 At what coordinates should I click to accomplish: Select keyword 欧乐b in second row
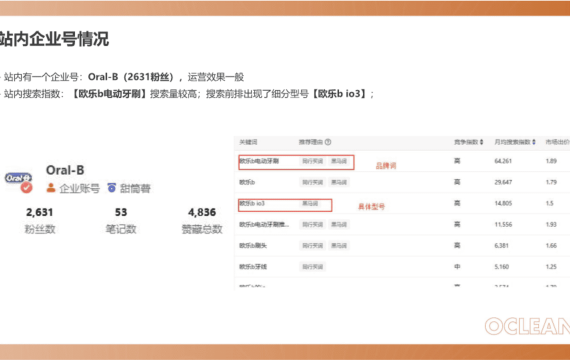[247, 182]
